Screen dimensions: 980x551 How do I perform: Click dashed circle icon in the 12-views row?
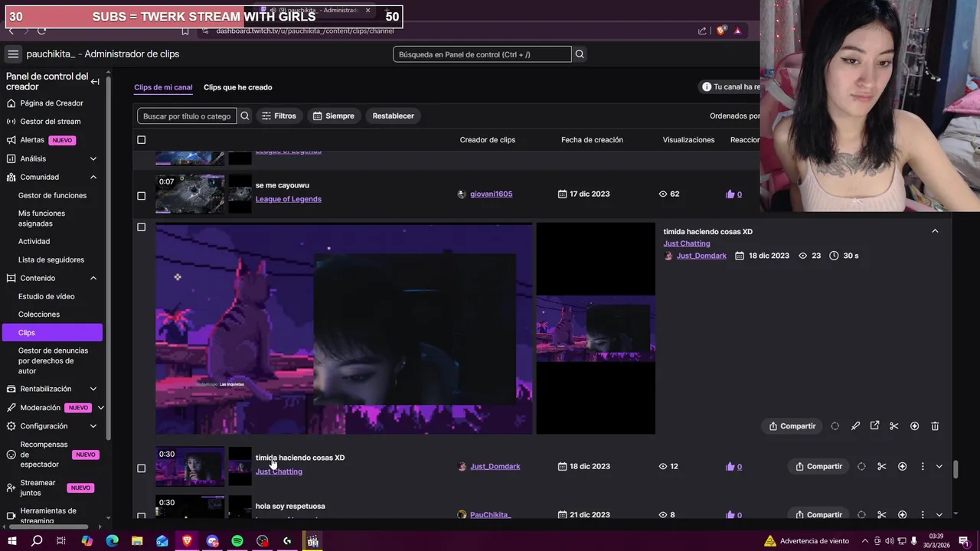(861, 466)
